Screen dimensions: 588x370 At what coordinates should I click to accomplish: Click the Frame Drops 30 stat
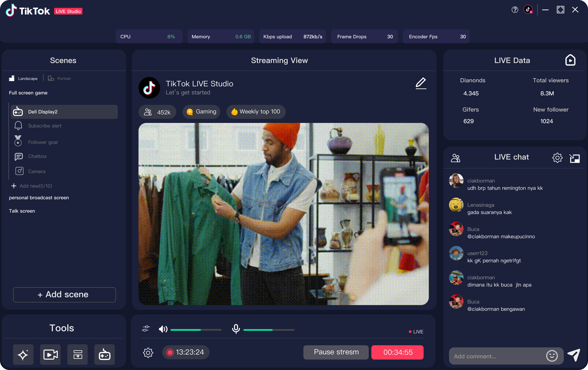coord(364,36)
